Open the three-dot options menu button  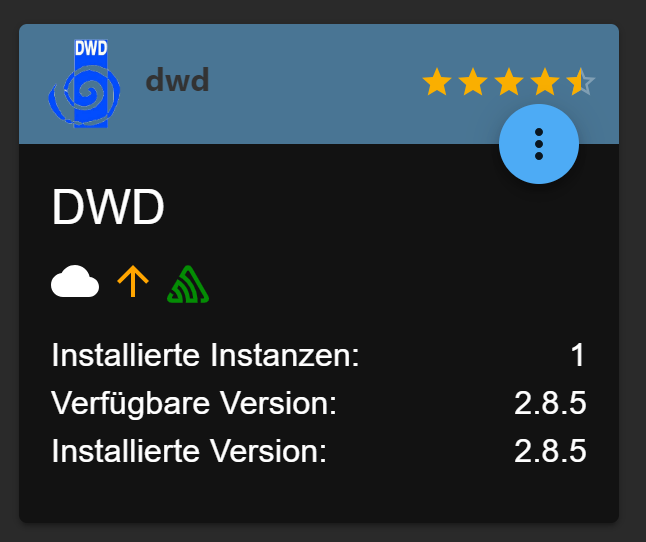[x=538, y=144]
